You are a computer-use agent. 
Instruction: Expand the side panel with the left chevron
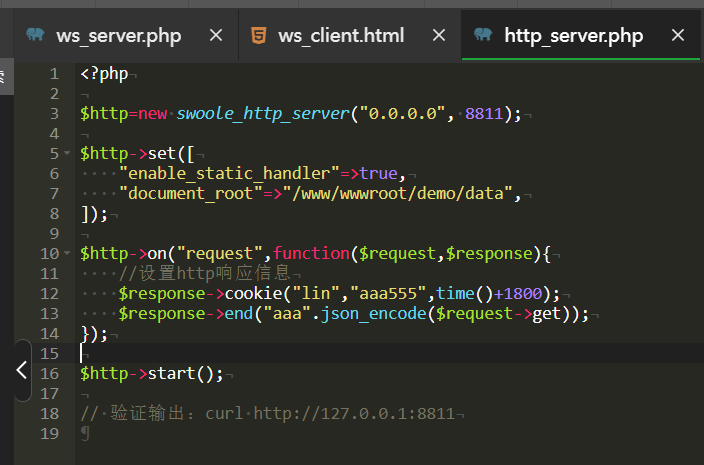point(22,370)
